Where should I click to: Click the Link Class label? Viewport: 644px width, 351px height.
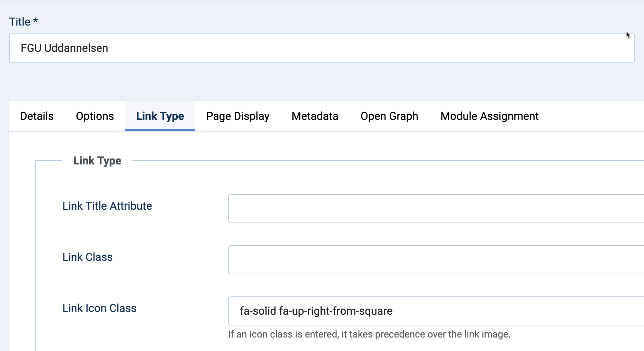click(87, 257)
